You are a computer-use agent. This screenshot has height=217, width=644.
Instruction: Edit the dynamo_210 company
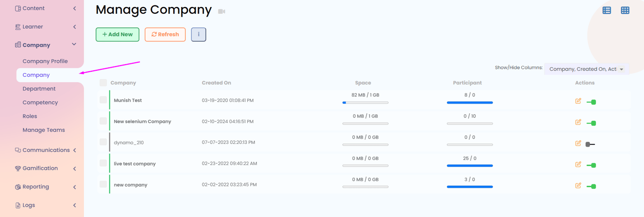coord(578,143)
